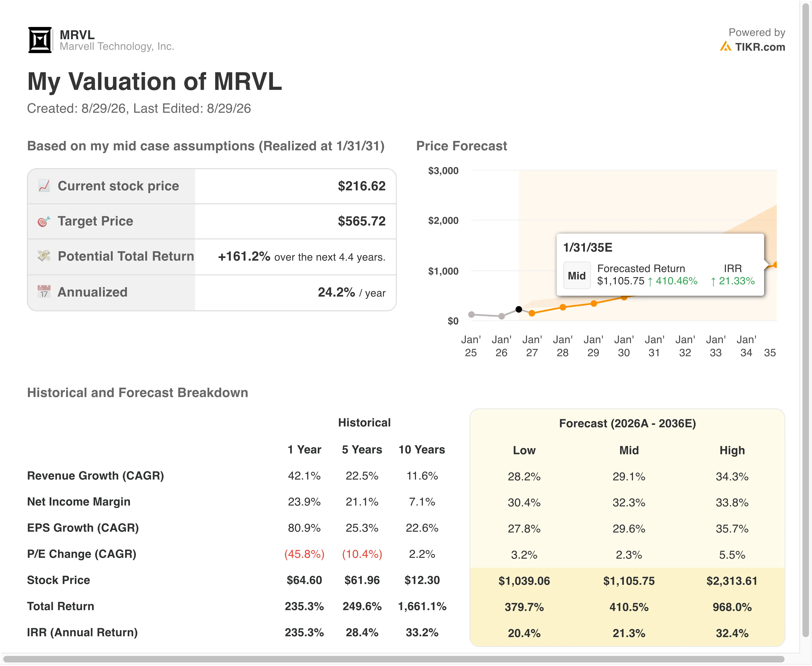Image resolution: width=812 pixels, height=666 pixels.
Task: Click the Low forecast stock price $1,039.06
Action: tap(524, 581)
